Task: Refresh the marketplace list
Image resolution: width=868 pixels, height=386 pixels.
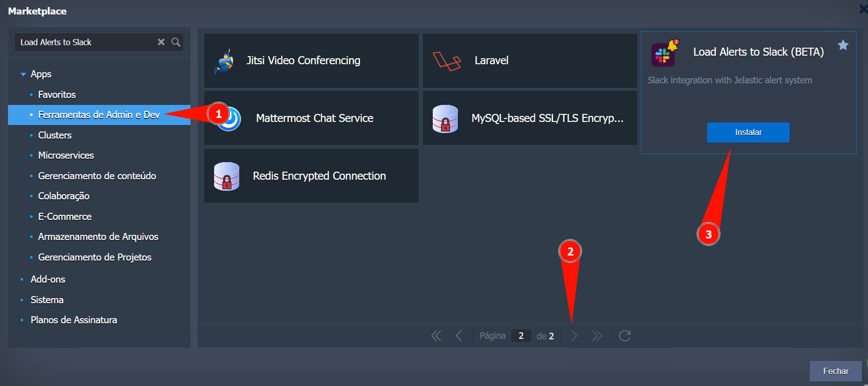Action: 625,336
